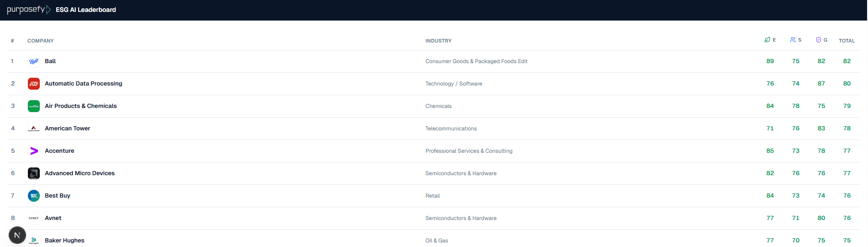Click the Oil & Gas industry cell
The width and height of the screenshot is (868, 247).
tap(437, 241)
